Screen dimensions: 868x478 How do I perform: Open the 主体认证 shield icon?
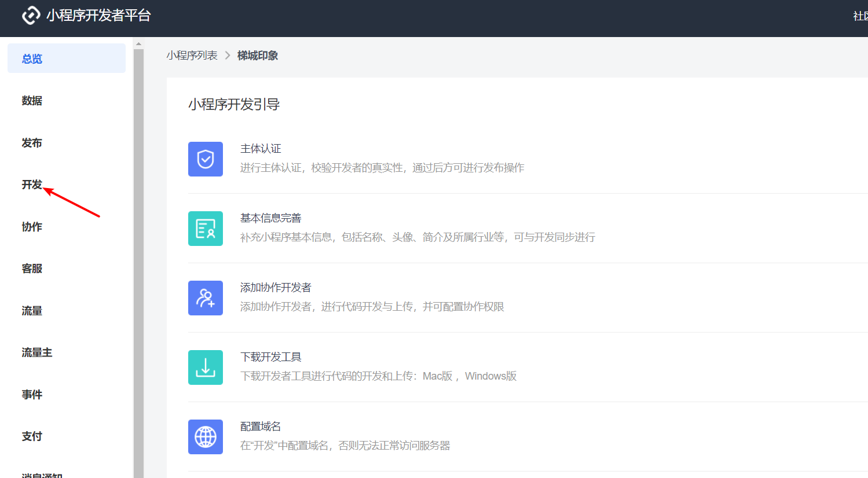[206, 159]
